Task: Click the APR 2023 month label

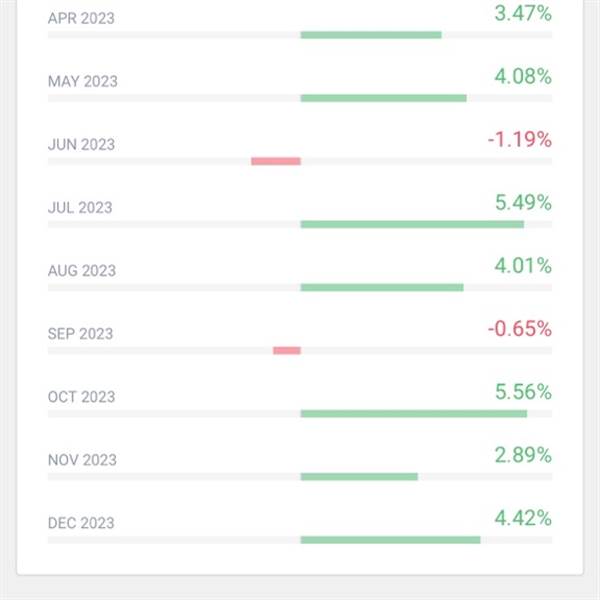Action: coord(81,18)
